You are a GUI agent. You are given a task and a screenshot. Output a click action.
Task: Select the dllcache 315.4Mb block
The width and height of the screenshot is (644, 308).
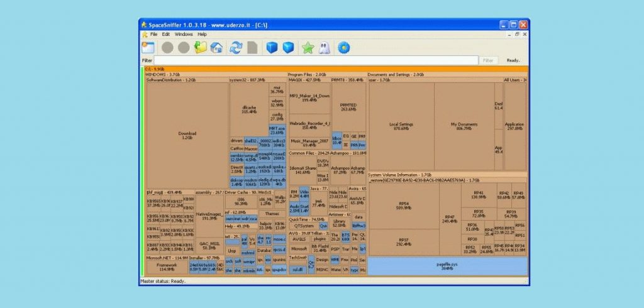click(x=249, y=109)
